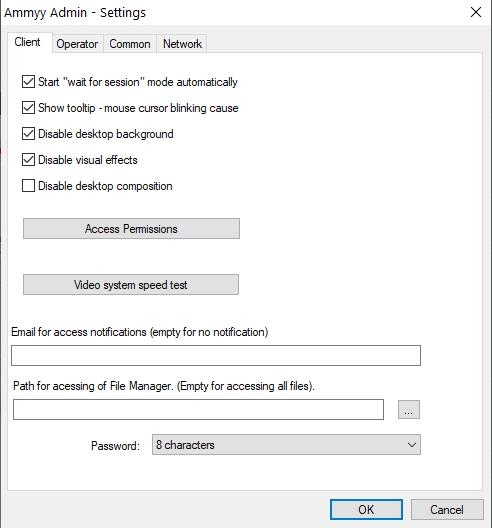The height and width of the screenshot is (528, 492).
Task: Confirm settings with OK
Action: [366, 509]
